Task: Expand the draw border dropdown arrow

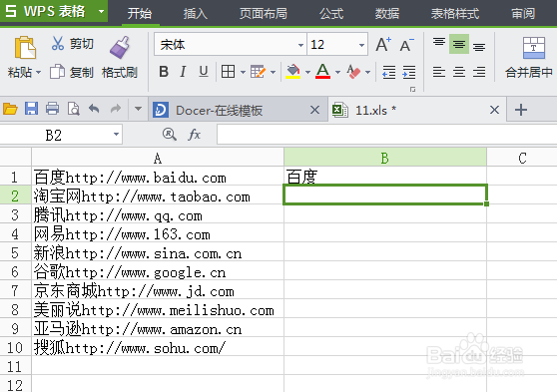Action: click(273, 73)
